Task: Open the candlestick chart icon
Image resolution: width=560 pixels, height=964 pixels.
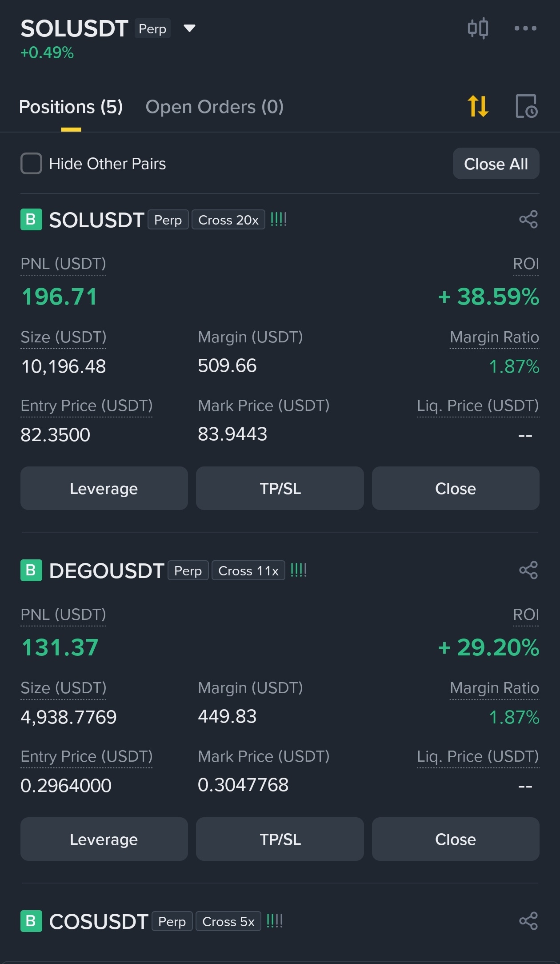Action: (478, 28)
